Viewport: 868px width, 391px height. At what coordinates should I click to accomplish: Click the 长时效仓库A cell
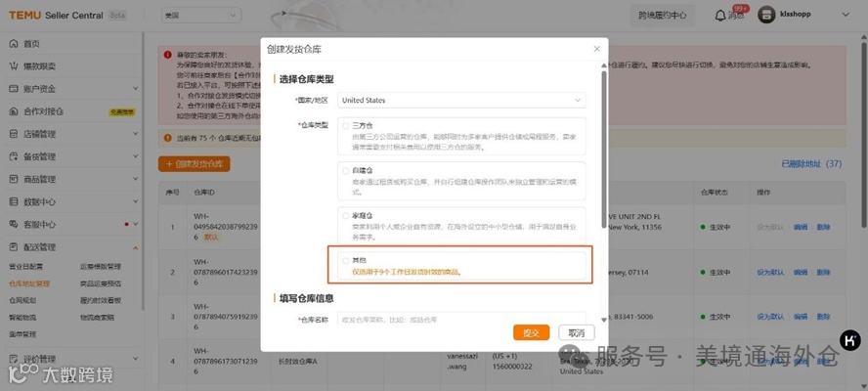point(299,362)
